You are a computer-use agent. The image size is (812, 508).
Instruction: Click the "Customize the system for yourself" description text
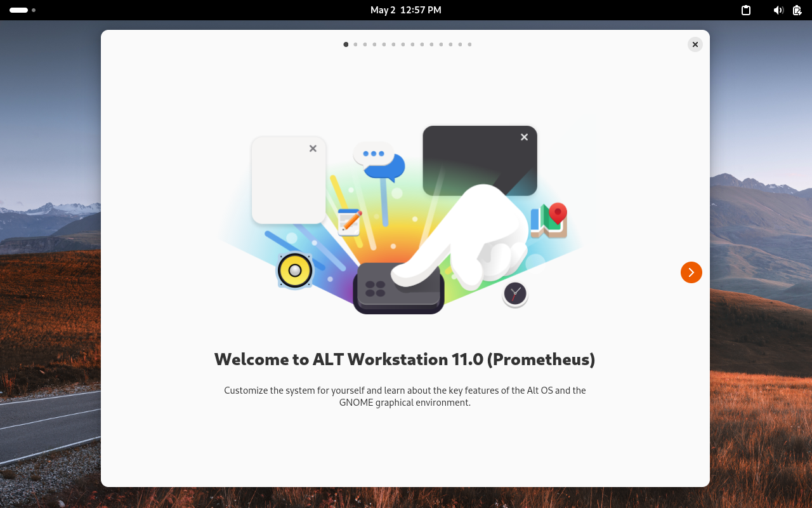click(405, 396)
